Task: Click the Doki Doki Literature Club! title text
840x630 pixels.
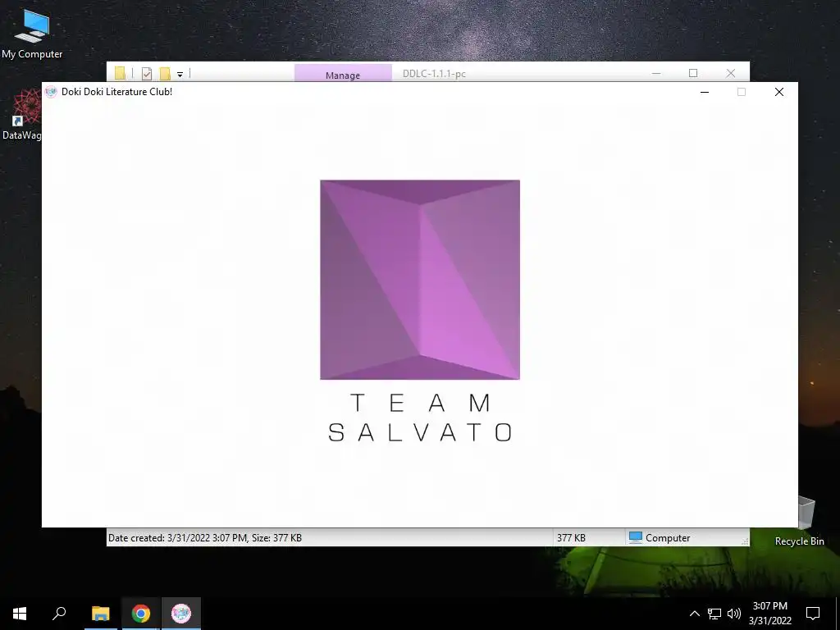Action: pyautogui.click(x=116, y=92)
